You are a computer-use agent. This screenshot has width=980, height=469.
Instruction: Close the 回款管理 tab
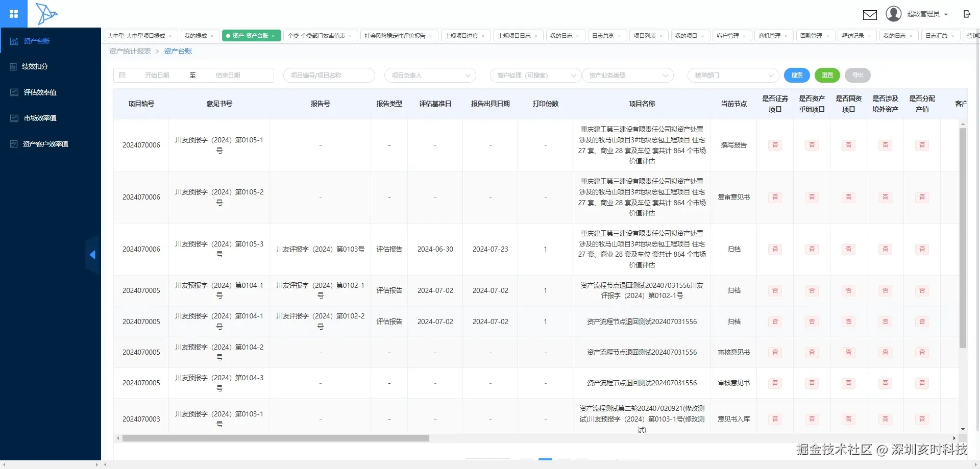[x=828, y=36]
